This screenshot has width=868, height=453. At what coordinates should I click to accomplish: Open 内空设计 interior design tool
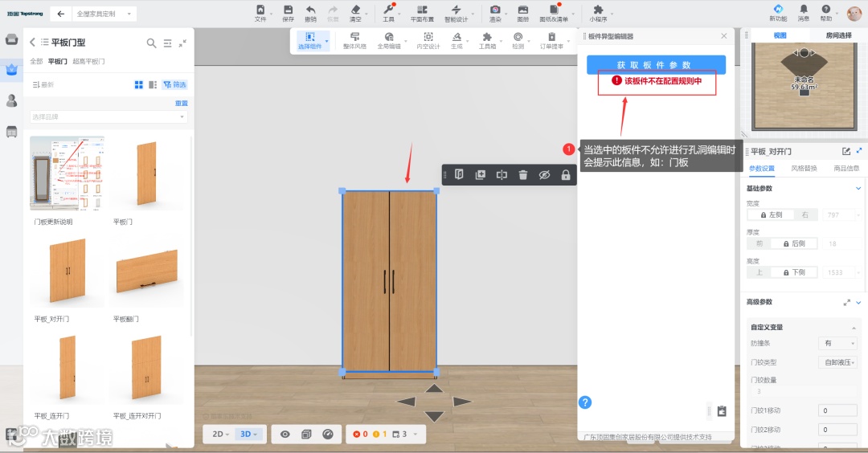tap(428, 40)
